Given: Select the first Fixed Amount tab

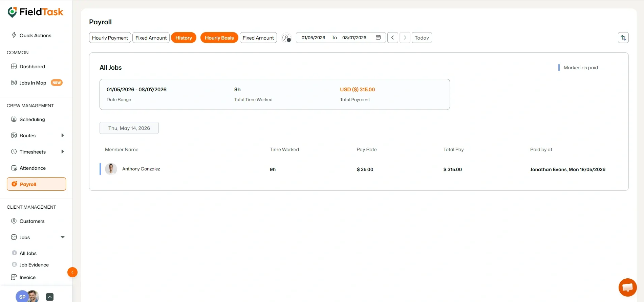Looking at the screenshot, I should pos(151,38).
